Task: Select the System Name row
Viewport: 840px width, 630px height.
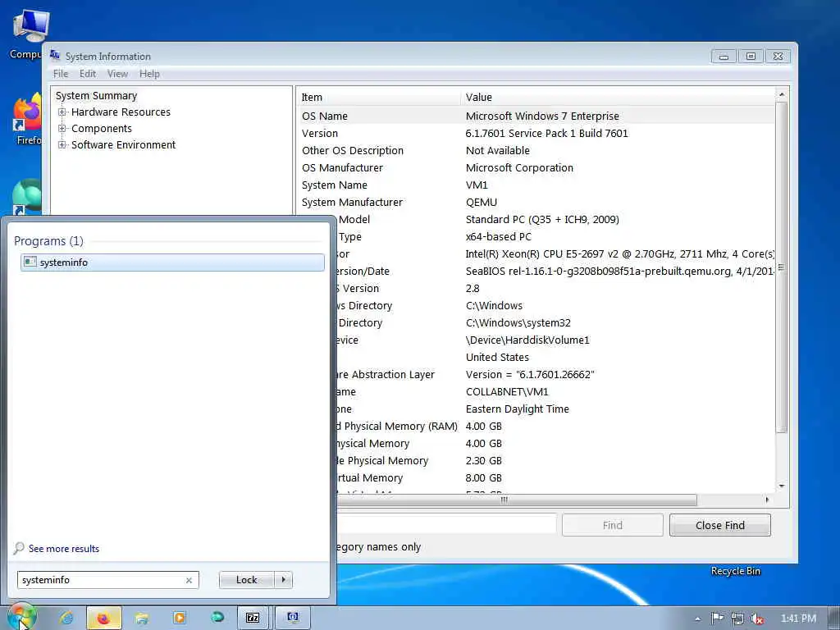Action: click(536, 185)
